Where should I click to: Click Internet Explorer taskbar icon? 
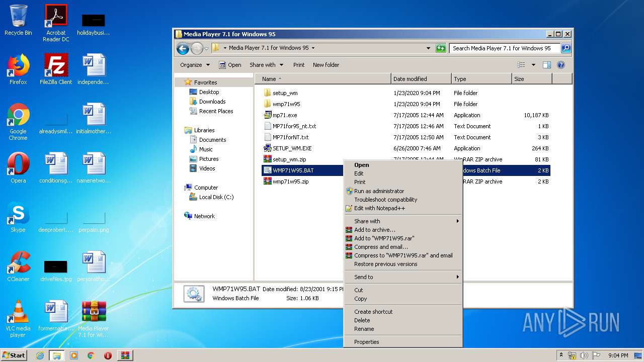tap(40, 355)
